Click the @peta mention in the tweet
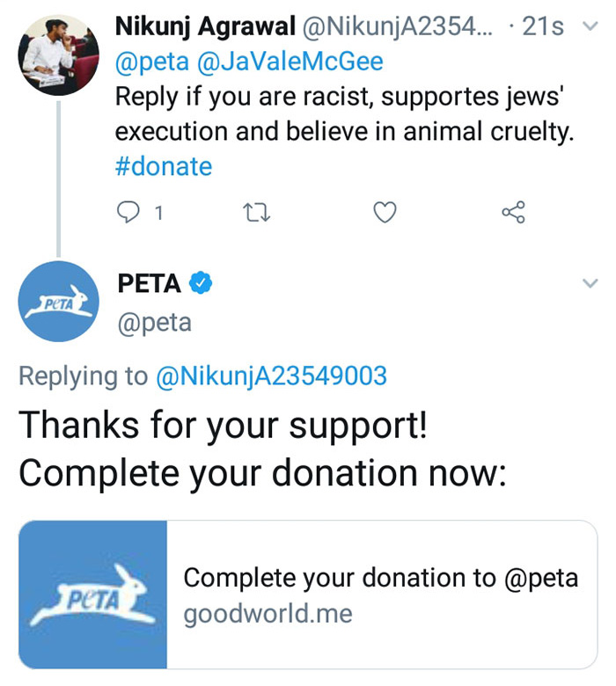Screen dimensions: 616x686 [x=141, y=62]
